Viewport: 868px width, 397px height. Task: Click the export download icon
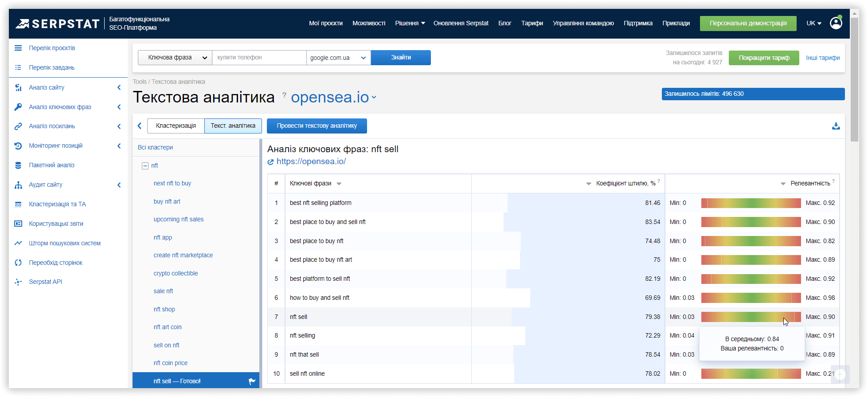pyautogui.click(x=836, y=126)
